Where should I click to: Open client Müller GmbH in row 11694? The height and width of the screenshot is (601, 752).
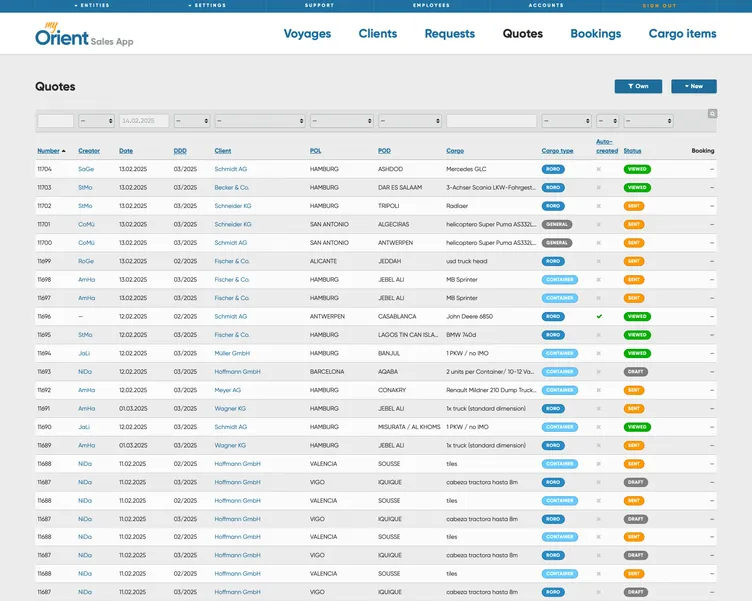(x=232, y=354)
